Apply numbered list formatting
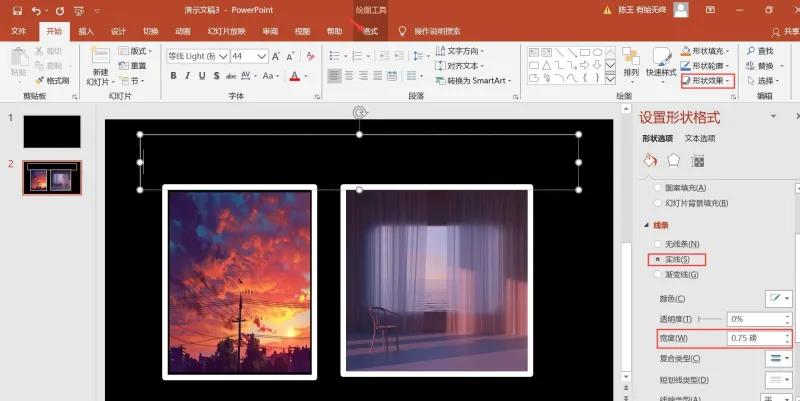 pos(357,56)
